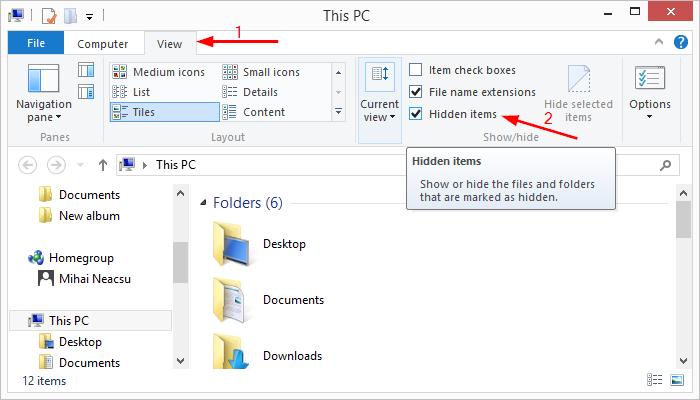This screenshot has height=400, width=700.
Task: Click the Folders (6) group header text
Action: 248,203
